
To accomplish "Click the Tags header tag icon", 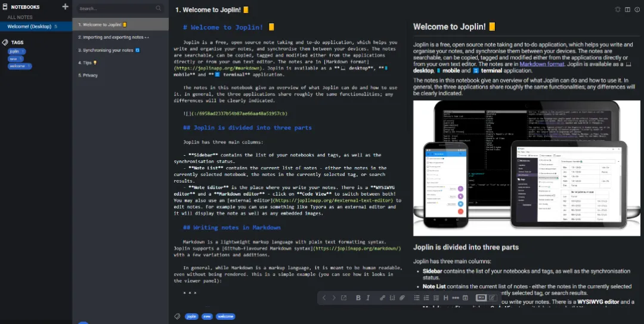I will coord(5,42).
